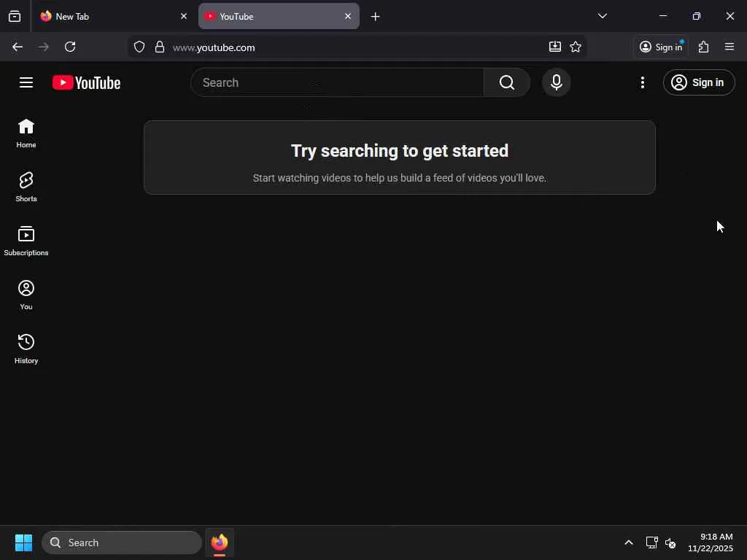Start voice search with the microphone

(556, 82)
